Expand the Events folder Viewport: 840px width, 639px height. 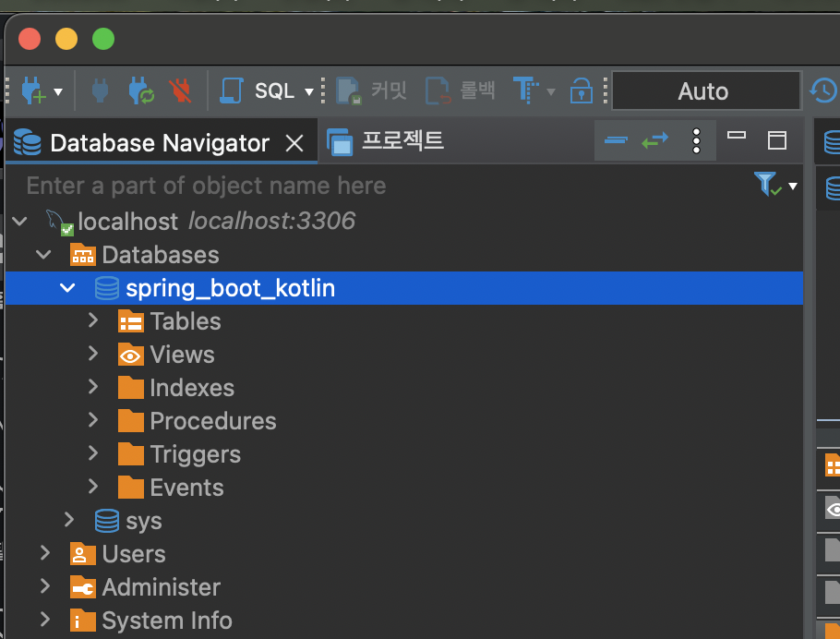pyautogui.click(x=93, y=487)
